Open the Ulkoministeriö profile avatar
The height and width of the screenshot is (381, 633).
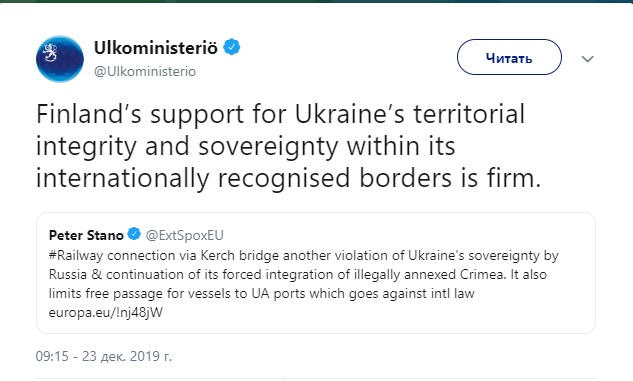(x=60, y=59)
